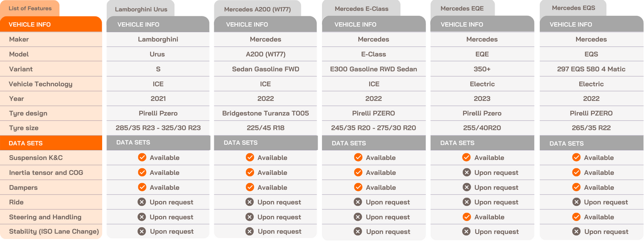Click the Tyre size row label
Viewport: 644px width, 243px height.
24,128
